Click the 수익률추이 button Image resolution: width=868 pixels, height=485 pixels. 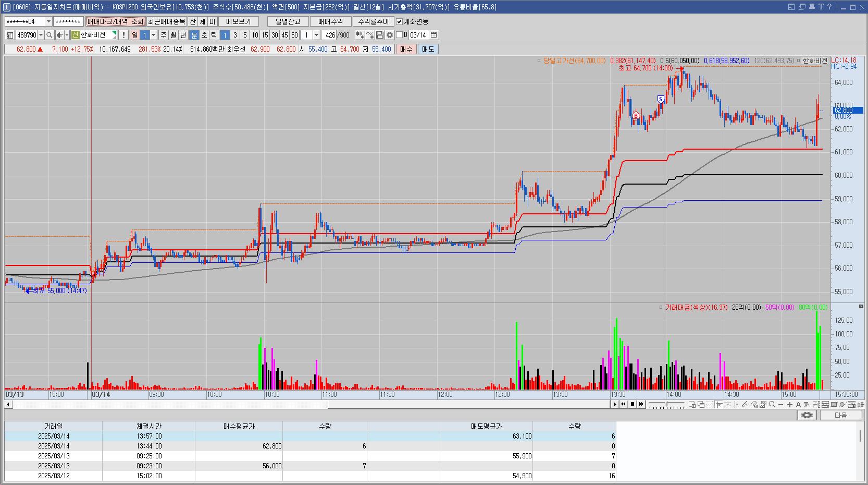374,21
